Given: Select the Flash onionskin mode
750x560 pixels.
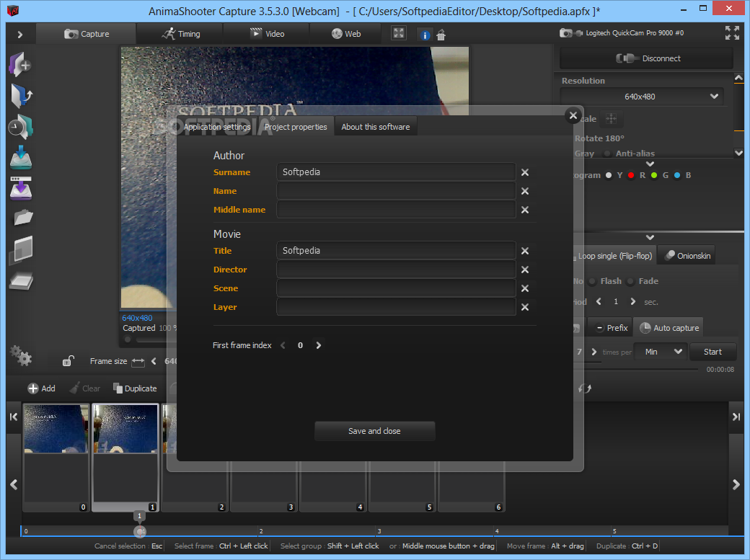Looking at the screenshot, I should pos(592,281).
